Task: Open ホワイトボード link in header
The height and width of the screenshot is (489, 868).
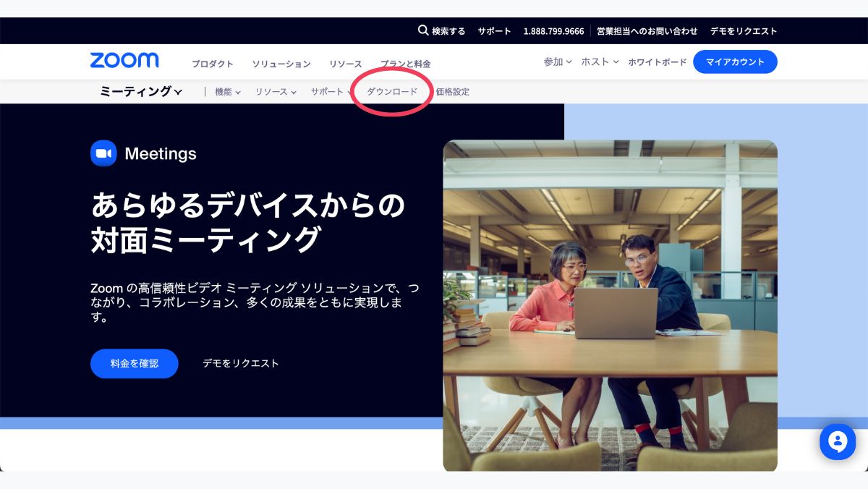Action: click(657, 62)
